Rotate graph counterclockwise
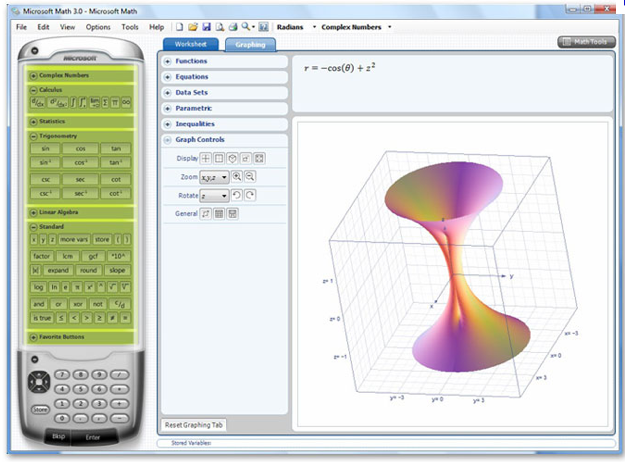The image size is (625, 462). click(237, 195)
